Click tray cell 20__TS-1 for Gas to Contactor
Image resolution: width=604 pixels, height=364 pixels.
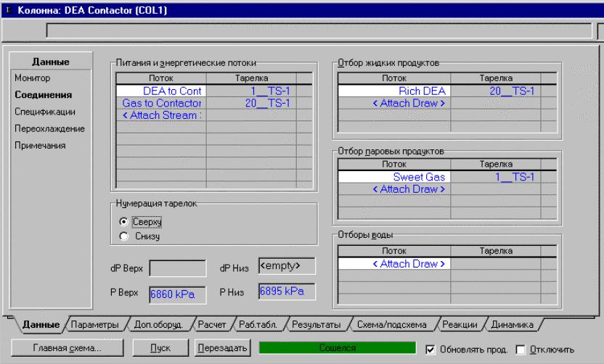coord(251,103)
